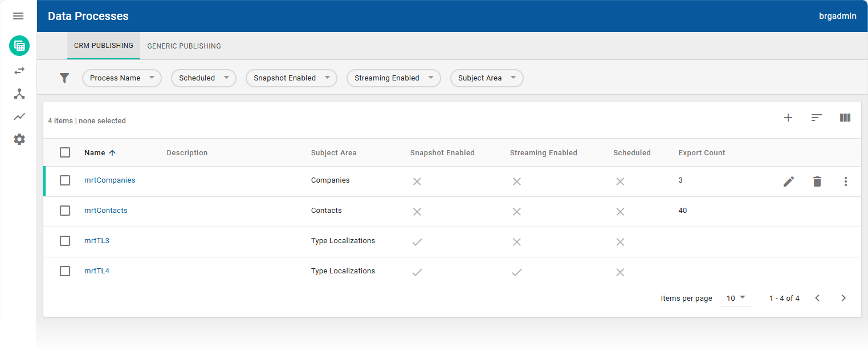Click the brgadmin user name

[837, 16]
